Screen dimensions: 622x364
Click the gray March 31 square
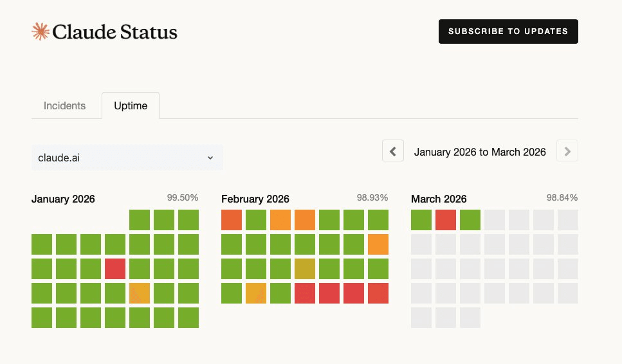tap(470, 318)
